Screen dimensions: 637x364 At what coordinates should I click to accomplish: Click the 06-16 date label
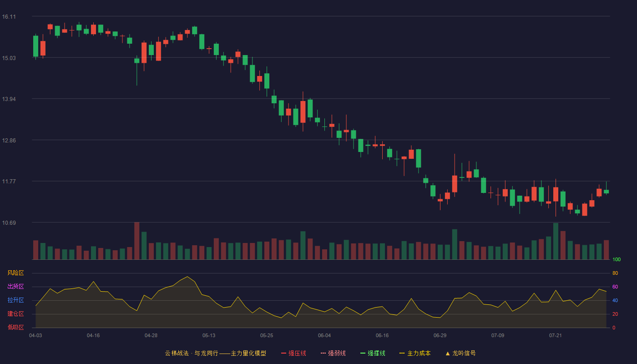pos(382,335)
